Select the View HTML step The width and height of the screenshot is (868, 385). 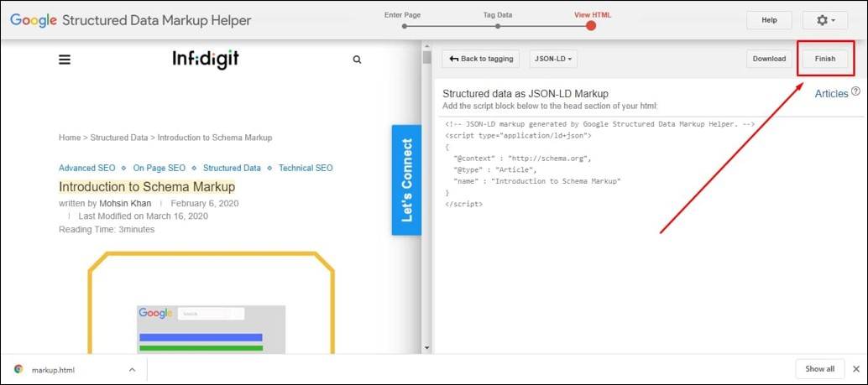592,20
